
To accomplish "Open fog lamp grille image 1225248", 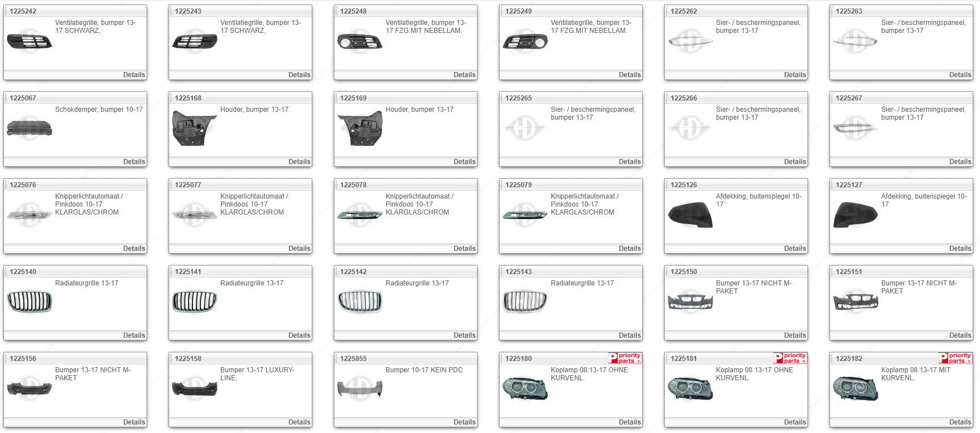I will click(360, 41).
